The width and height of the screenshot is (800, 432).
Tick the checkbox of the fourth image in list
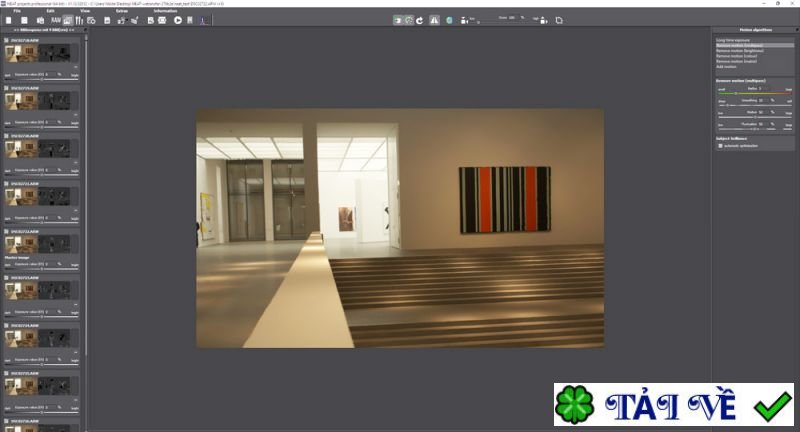(6, 184)
